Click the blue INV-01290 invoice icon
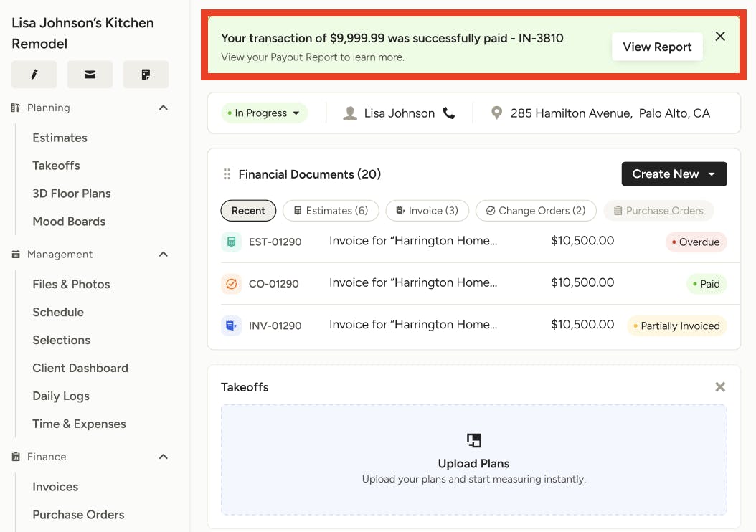 tap(231, 326)
